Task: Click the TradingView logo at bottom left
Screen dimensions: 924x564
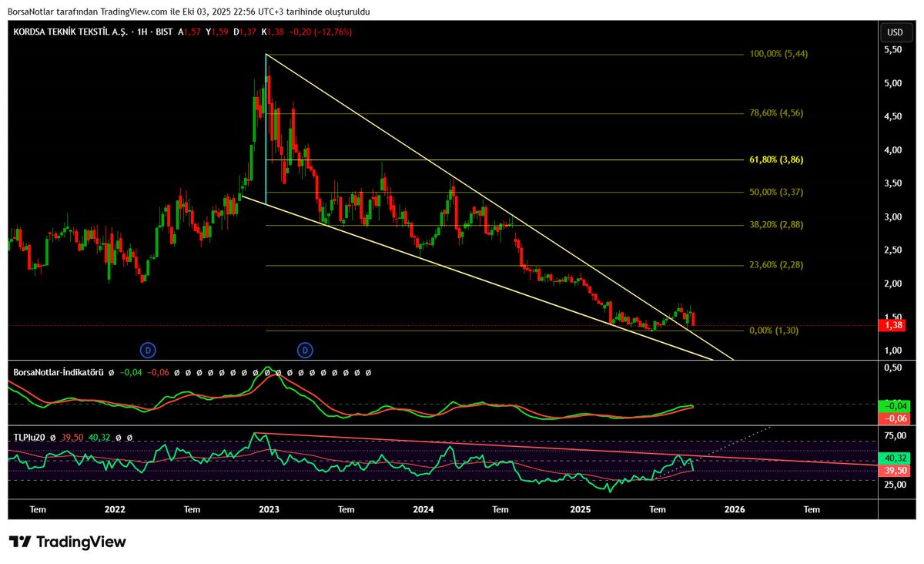Action: [65, 542]
